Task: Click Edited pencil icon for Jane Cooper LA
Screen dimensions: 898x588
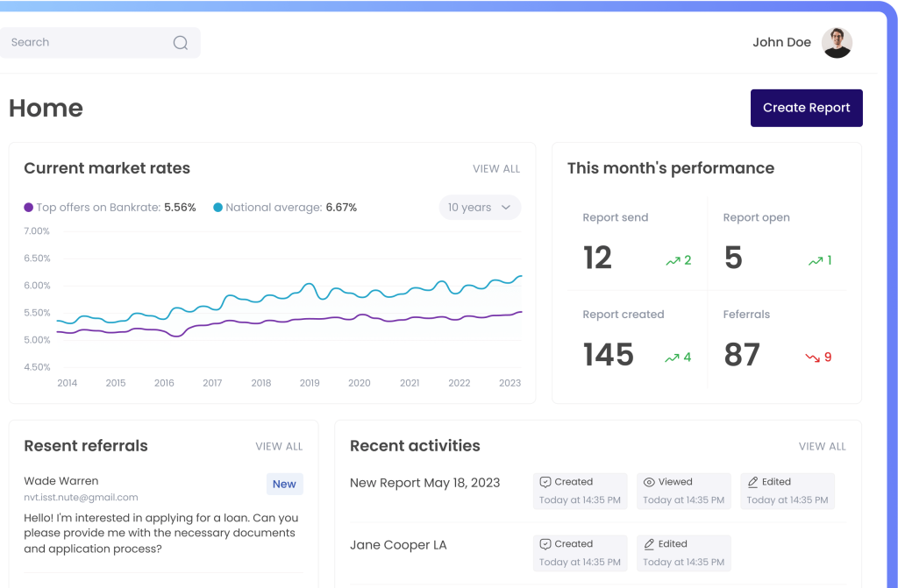Action: pyautogui.click(x=649, y=544)
